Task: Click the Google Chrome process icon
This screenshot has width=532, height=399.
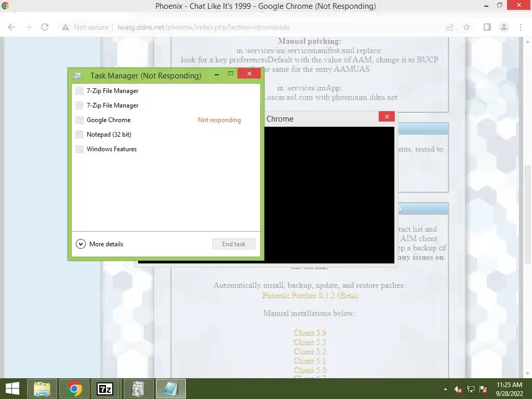Action: pos(79,120)
